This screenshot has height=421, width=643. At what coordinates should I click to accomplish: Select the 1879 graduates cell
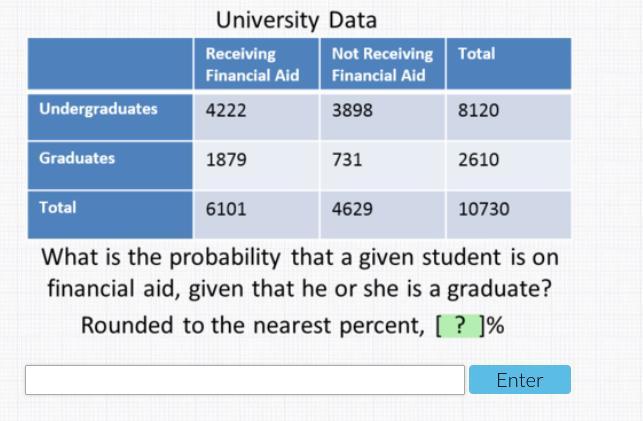(225, 160)
